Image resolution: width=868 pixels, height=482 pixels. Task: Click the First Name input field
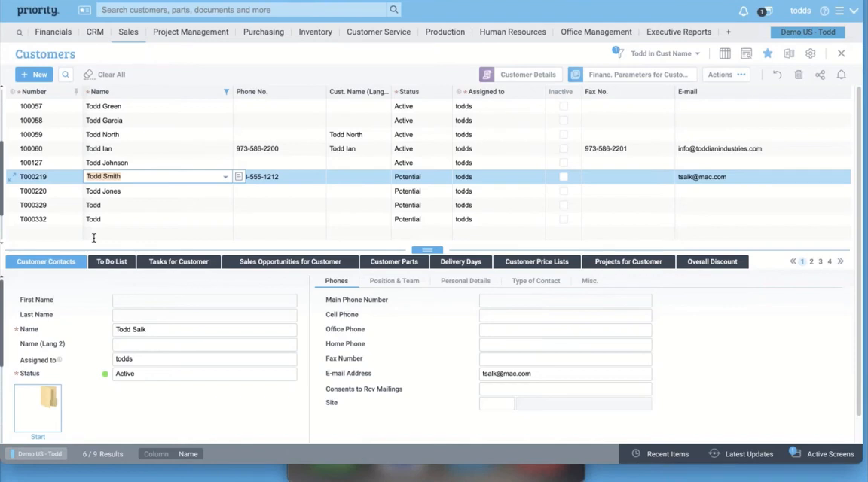(x=204, y=300)
